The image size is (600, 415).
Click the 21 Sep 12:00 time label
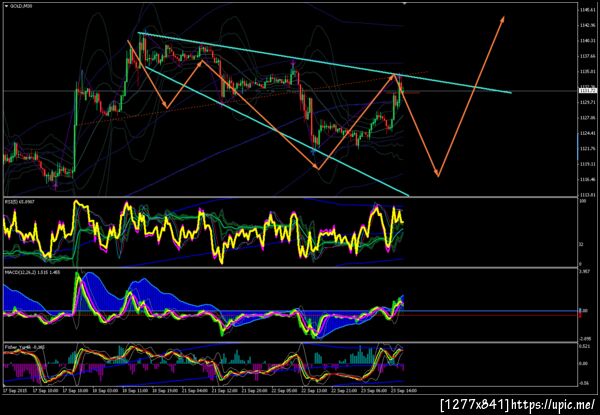[226, 391]
